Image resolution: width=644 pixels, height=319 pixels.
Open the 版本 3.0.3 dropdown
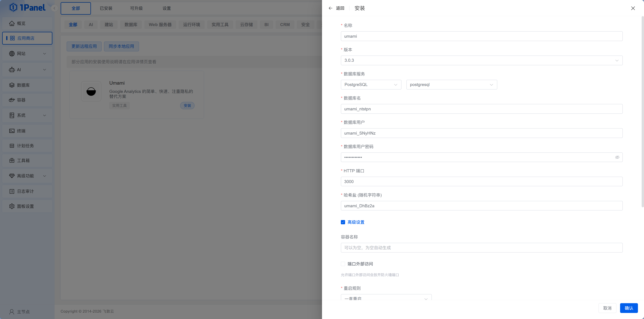[x=481, y=60]
